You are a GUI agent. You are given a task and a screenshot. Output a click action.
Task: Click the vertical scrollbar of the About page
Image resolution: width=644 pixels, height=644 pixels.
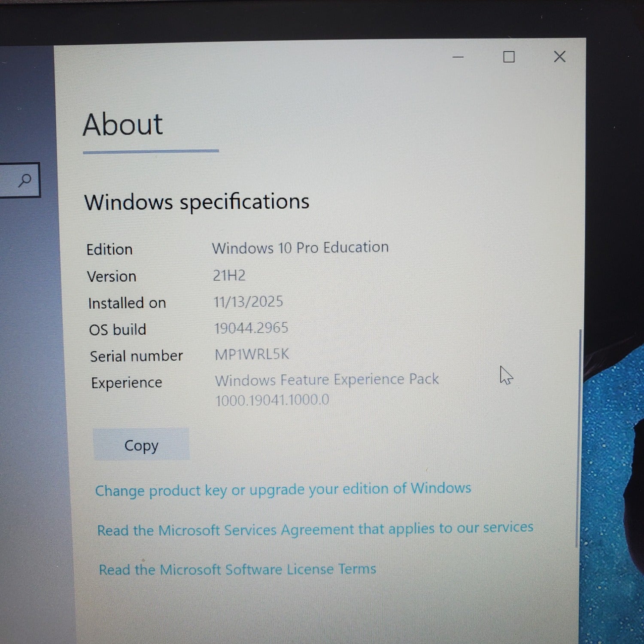click(578, 438)
